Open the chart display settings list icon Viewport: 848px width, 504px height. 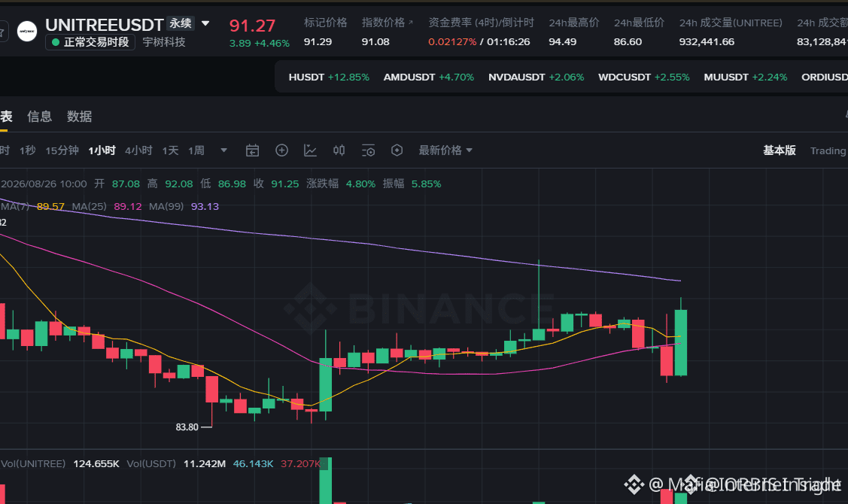point(368,150)
